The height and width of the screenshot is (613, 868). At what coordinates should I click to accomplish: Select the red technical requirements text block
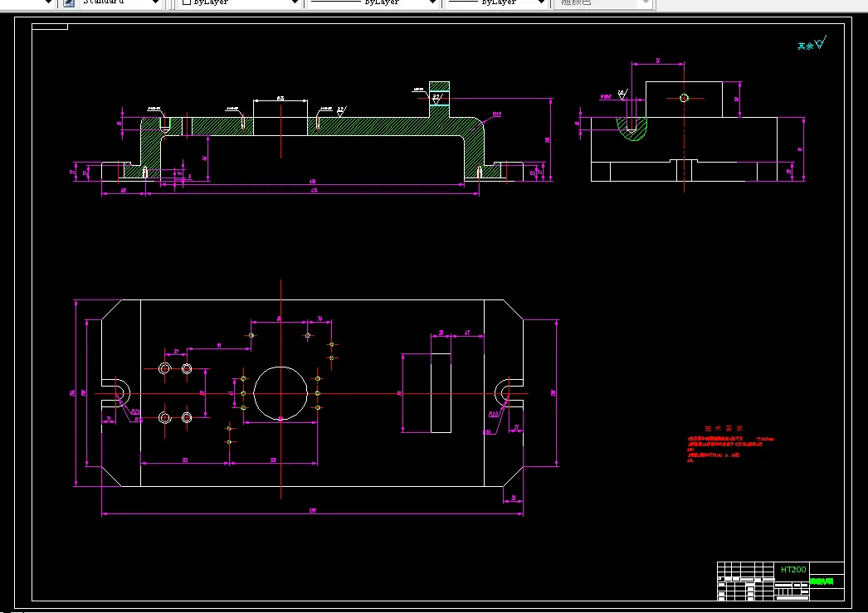coord(729,444)
